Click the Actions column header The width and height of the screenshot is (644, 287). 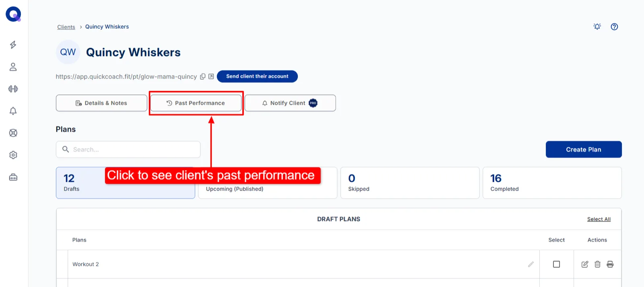point(597,240)
